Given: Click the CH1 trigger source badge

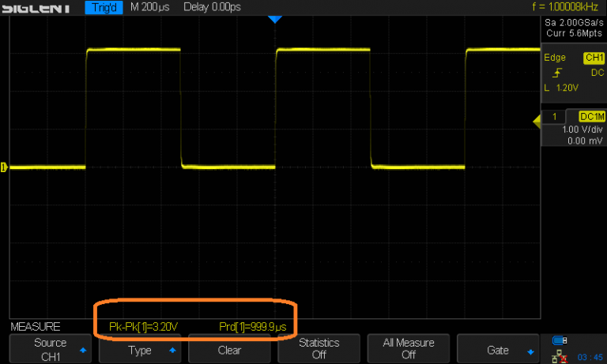Looking at the screenshot, I should click(593, 58).
